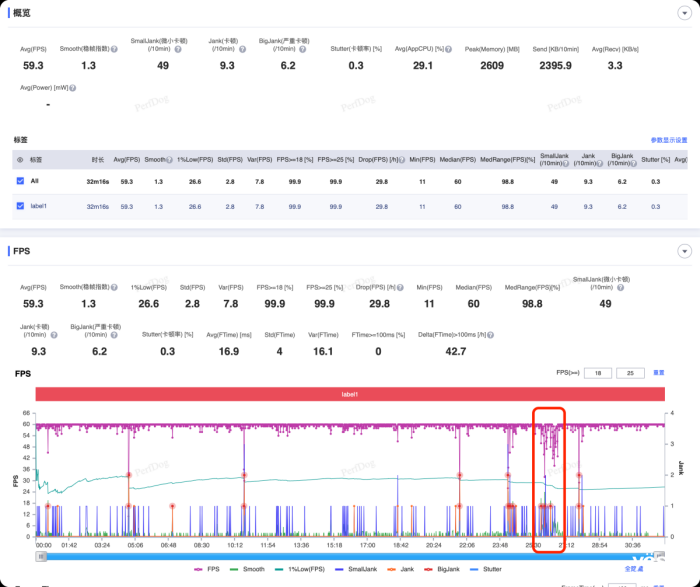Click the 重置 reset link beside FPS thresholds

(x=658, y=372)
